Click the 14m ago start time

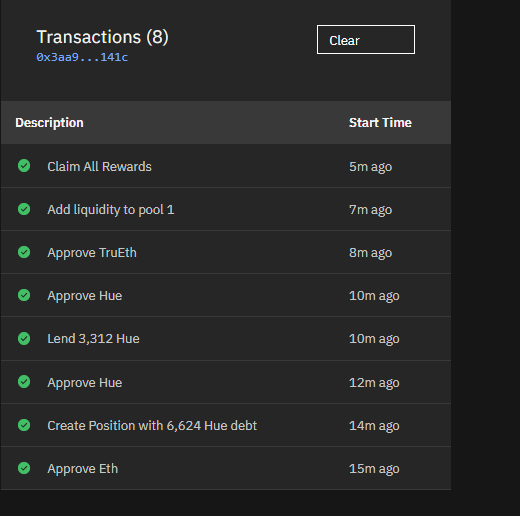pos(374,426)
